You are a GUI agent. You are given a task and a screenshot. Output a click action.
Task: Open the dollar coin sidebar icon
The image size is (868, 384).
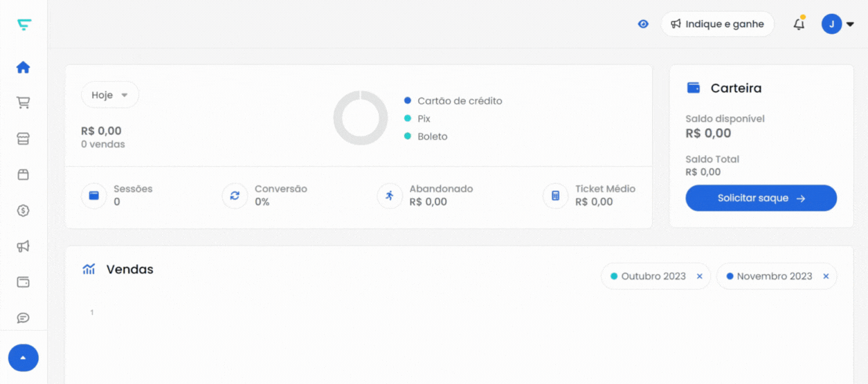pos(24,210)
